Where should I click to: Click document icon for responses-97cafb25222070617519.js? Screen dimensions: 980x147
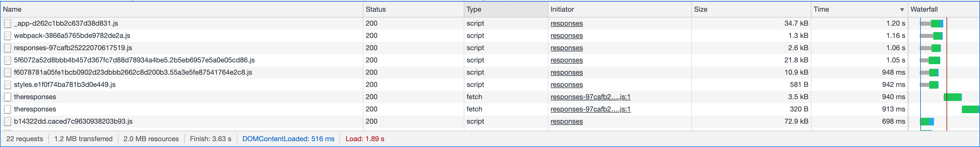7,48
